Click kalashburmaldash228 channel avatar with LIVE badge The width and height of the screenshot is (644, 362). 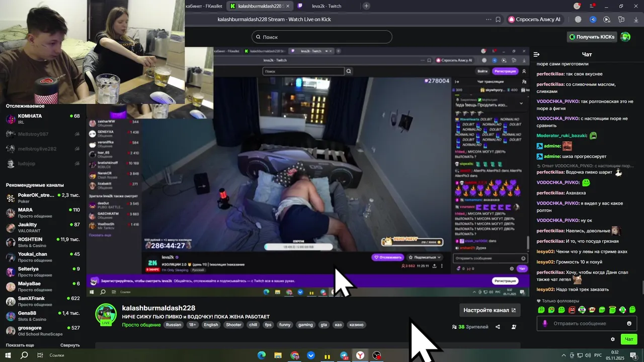point(106,315)
